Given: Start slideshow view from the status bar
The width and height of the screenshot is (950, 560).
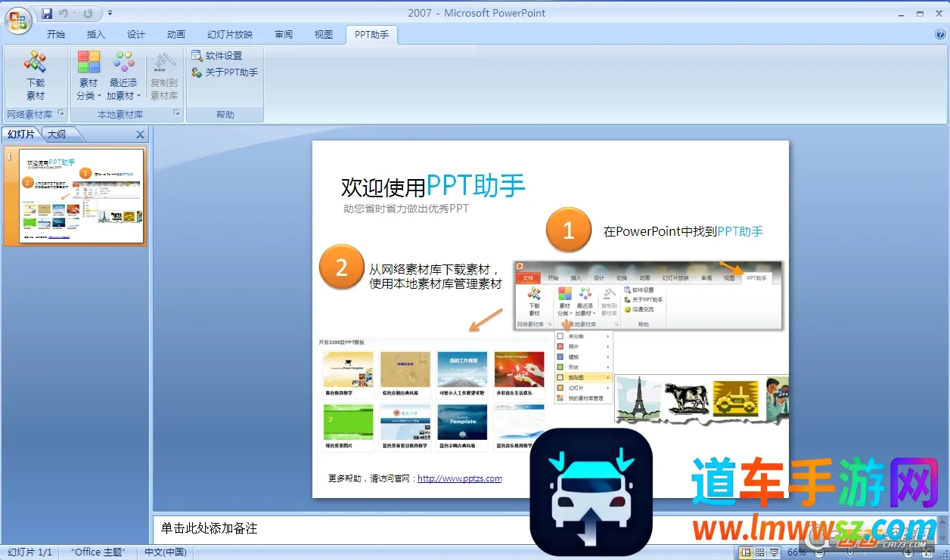Looking at the screenshot, I should 773,552.
